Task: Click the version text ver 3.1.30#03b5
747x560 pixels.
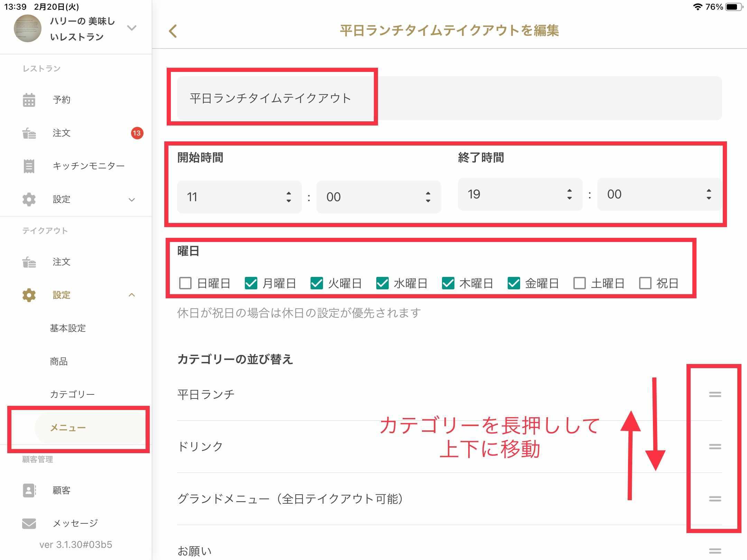Action: (76, 545)
